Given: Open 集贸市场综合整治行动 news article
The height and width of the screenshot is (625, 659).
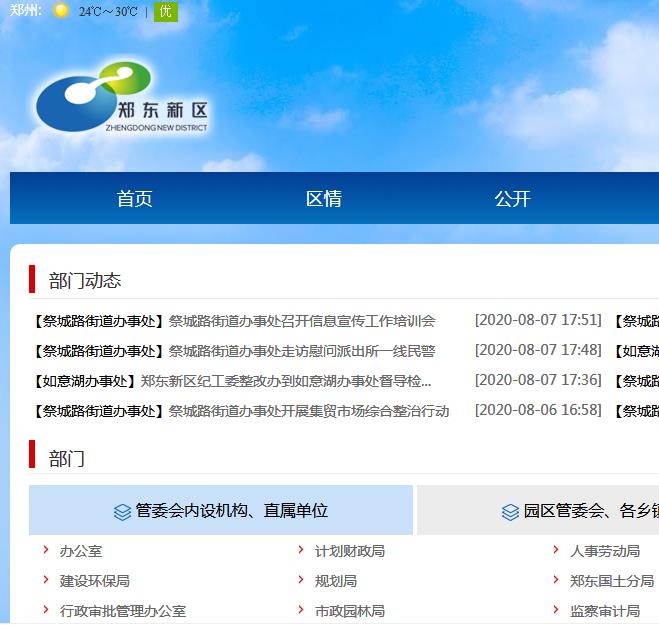Looking at the screenshot, I should pos(309,411).
